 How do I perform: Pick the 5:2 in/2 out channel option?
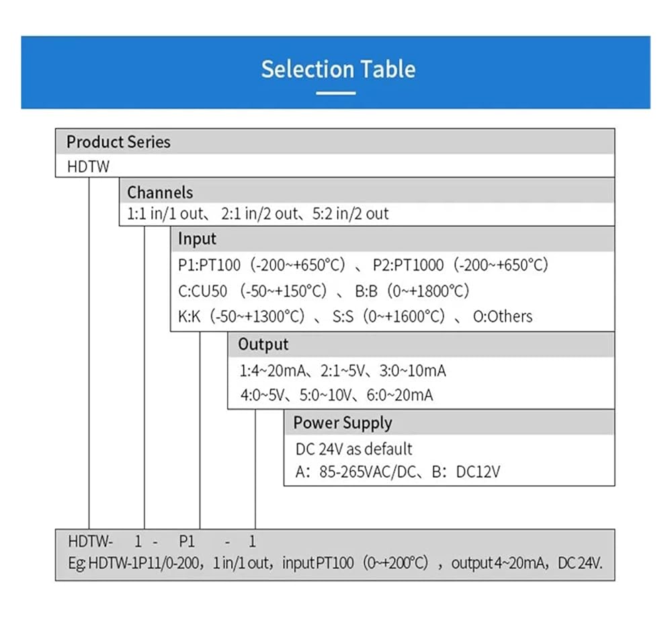pos(350,214)
